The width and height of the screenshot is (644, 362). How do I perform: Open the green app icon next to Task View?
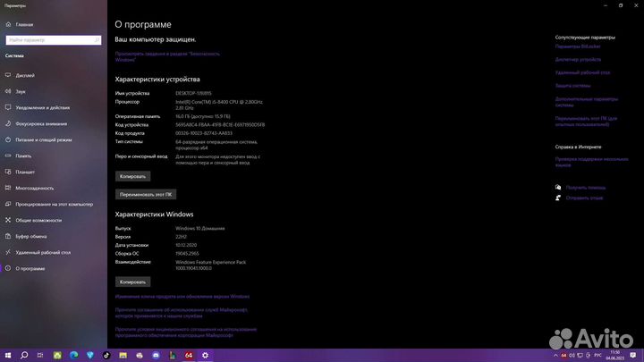click(57, 356)
